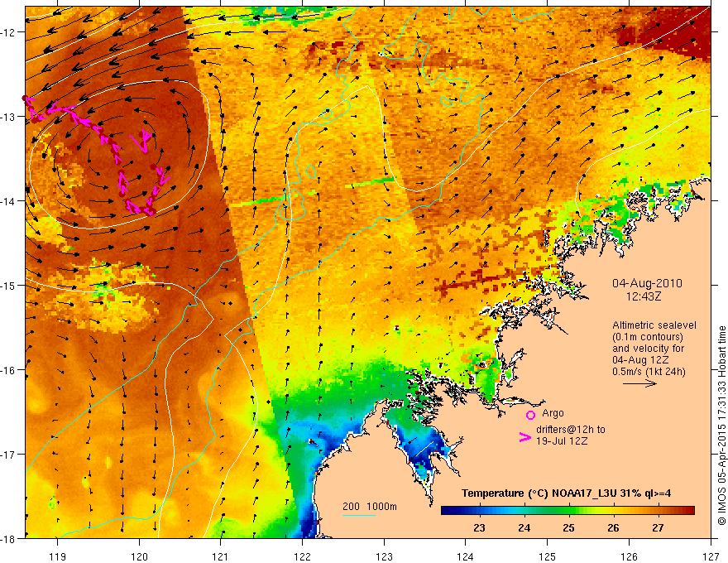Click the latitude label -16

click(x=8, y=370)
